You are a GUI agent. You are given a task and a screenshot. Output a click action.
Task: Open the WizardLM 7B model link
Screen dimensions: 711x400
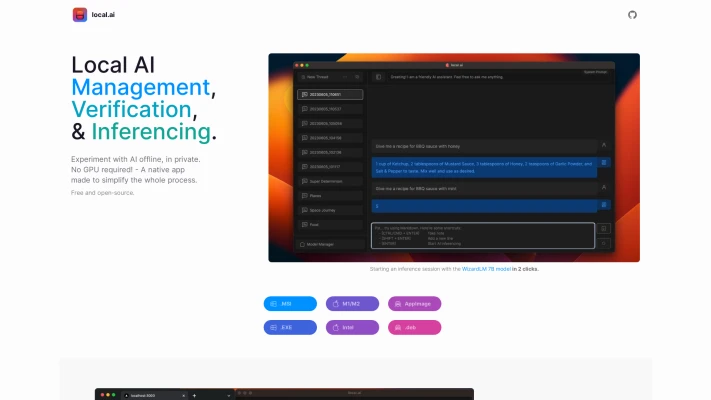(x=486, y=269)
